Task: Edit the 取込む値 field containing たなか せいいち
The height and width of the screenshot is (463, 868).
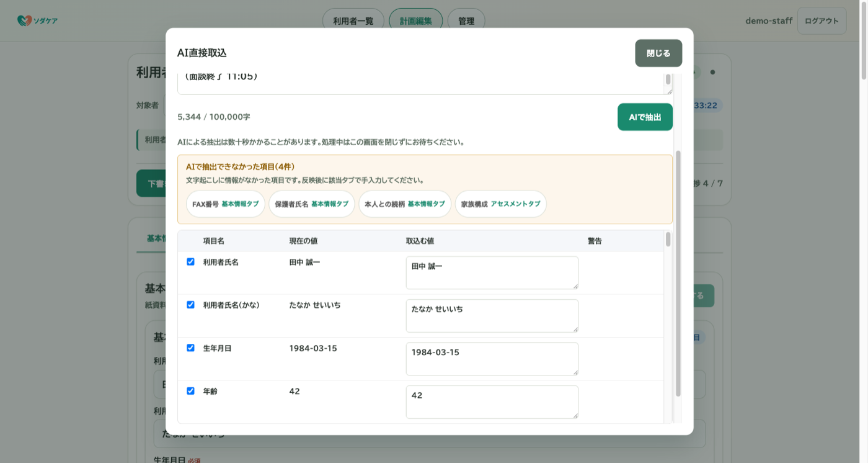Action: 492,316
